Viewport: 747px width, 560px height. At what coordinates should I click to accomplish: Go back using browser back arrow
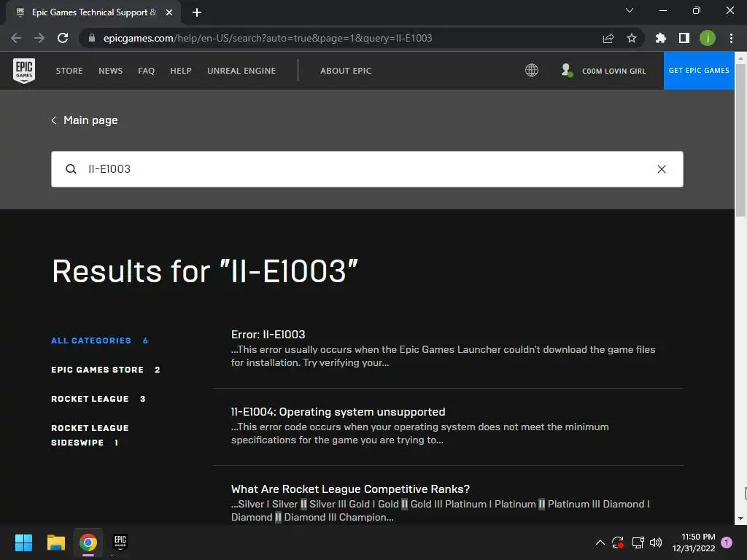tap(16, 38)
